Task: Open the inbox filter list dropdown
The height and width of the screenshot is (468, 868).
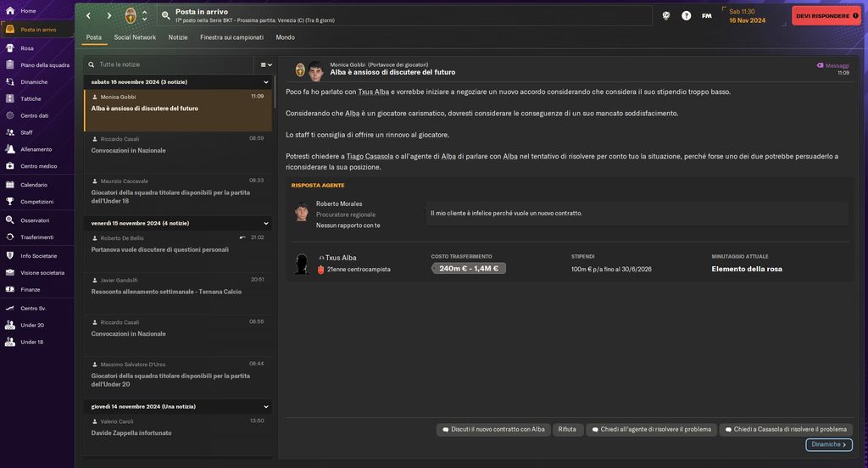Action: (266, 64)
